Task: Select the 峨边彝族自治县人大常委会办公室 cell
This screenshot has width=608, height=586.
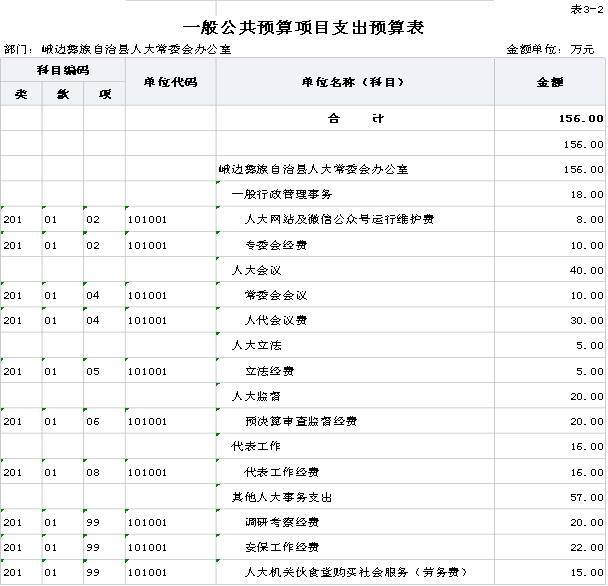Action: click(313, 169)
